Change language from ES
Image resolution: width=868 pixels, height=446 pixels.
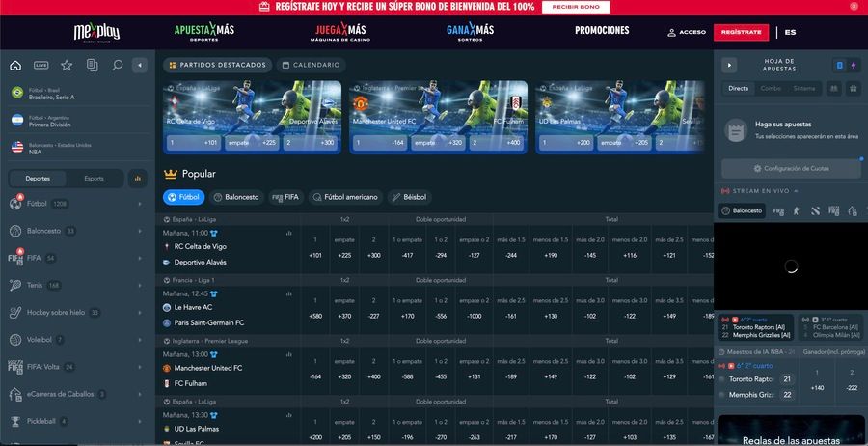790,32
